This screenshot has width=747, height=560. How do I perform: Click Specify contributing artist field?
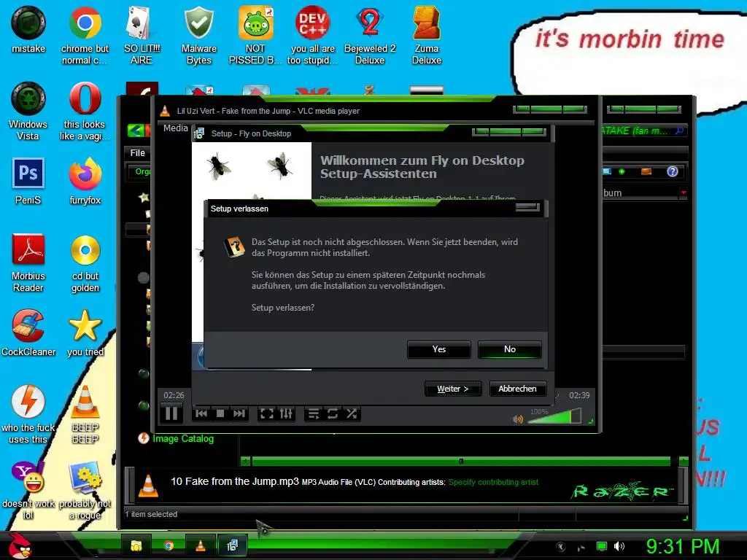coord(493,482)
